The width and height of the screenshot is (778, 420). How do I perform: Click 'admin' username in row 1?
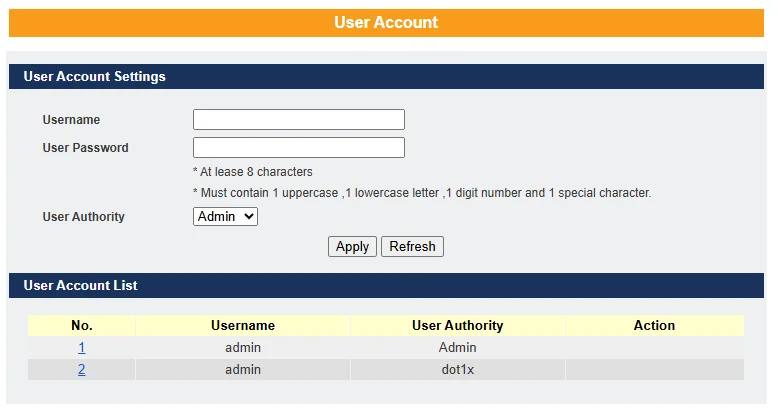243,348
